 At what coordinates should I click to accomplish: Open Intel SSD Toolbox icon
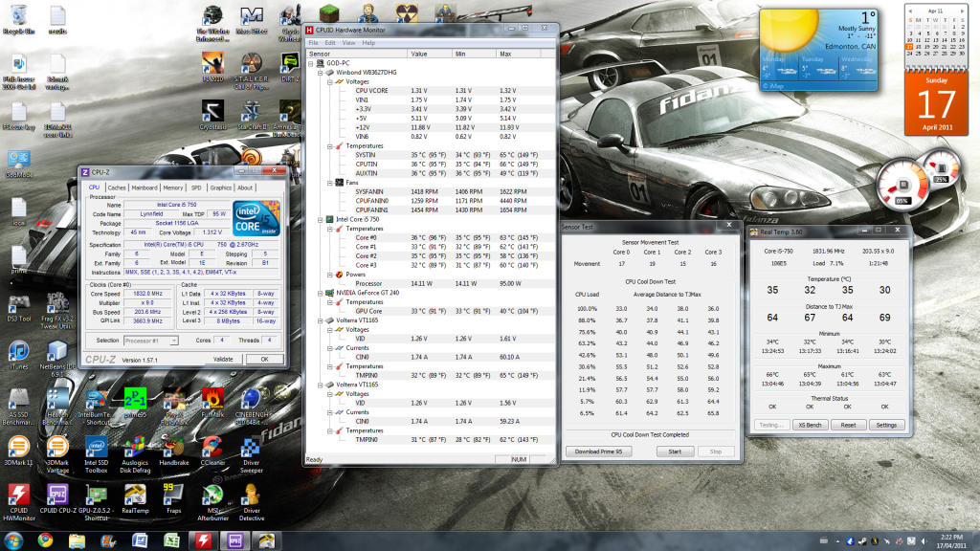pyautogui.click(x=97, y=454)
